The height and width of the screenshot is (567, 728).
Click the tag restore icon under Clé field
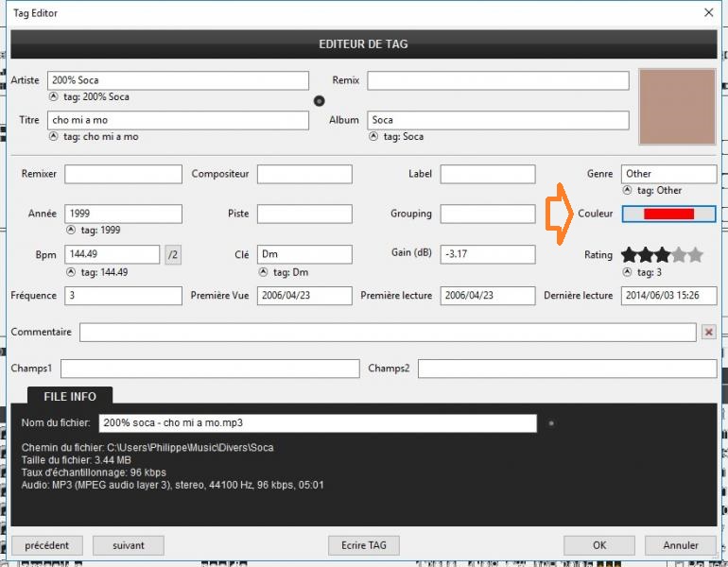click(x=263, y=271)
